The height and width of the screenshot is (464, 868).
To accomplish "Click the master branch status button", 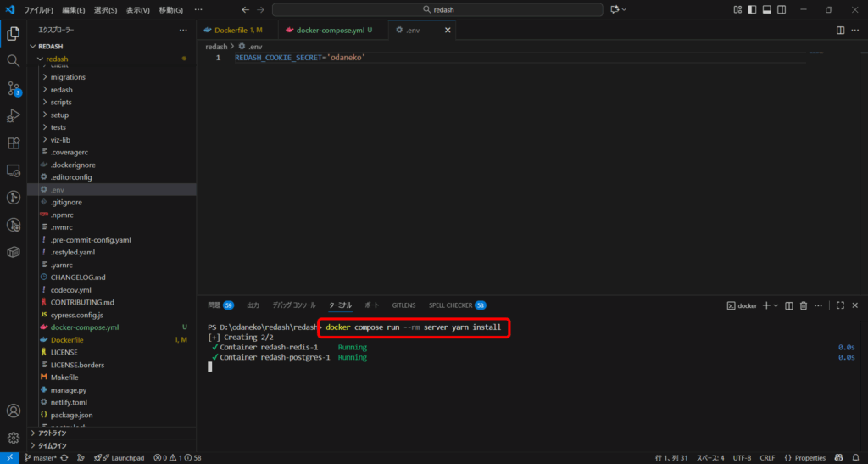I will click(x=39, y=457).
